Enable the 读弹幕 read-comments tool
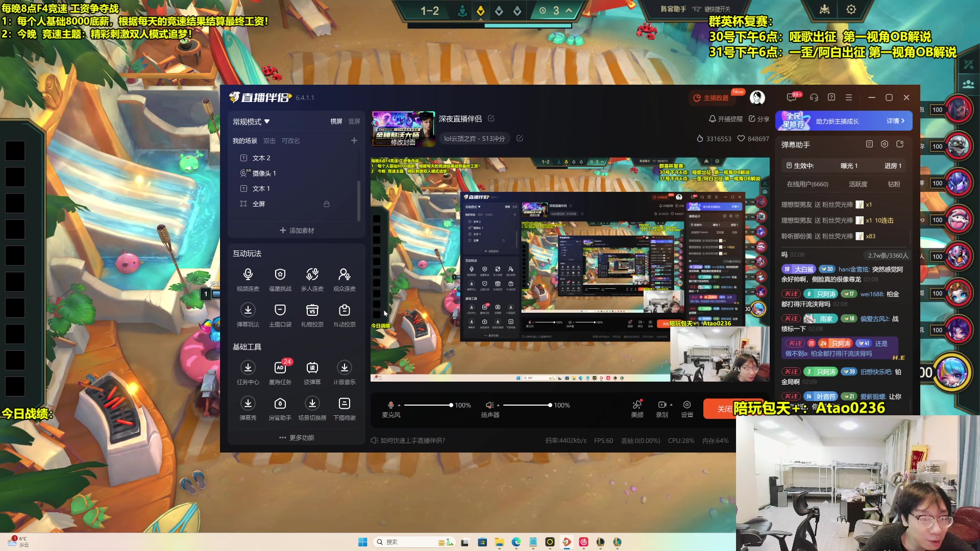The width and height of the screenshot is (980, 551). pos(312,373)
